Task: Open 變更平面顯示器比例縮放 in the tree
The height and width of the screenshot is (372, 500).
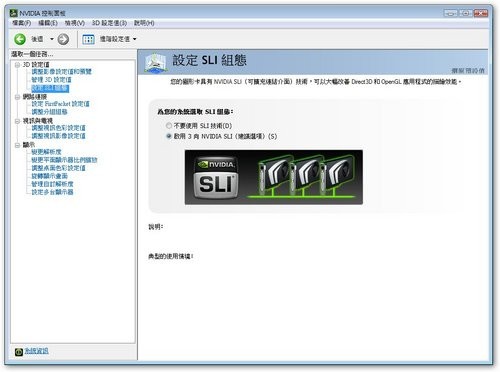Action: (x=64, y=160)
